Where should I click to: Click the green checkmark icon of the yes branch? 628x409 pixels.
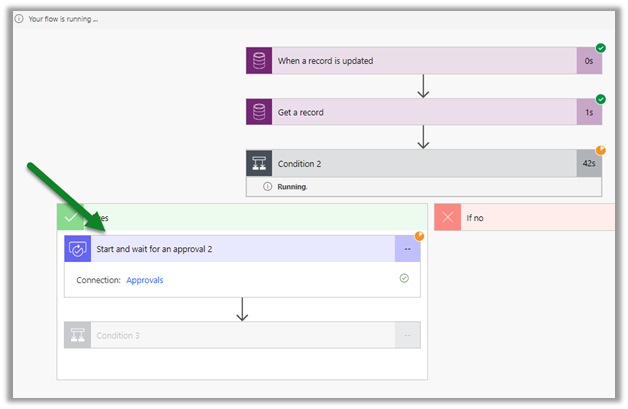point(70,217)
